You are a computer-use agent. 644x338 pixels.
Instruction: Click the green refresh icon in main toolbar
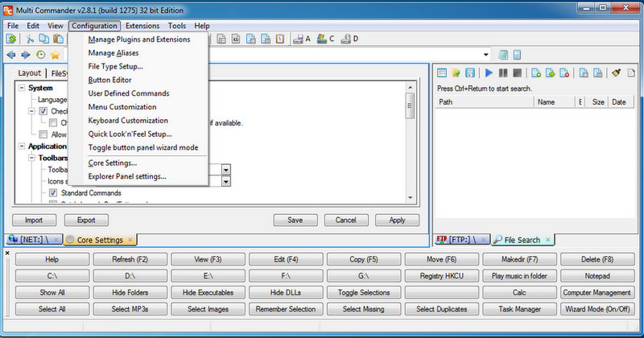coord(11,39)
